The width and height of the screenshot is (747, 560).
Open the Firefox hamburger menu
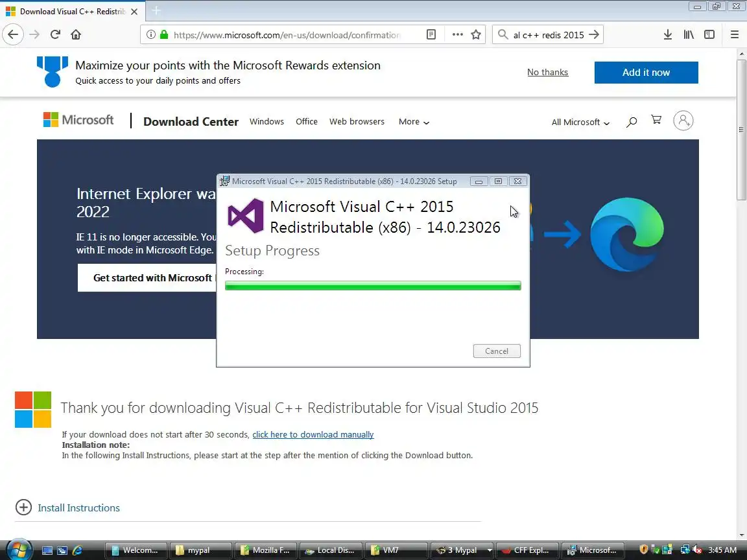point(735,34)
